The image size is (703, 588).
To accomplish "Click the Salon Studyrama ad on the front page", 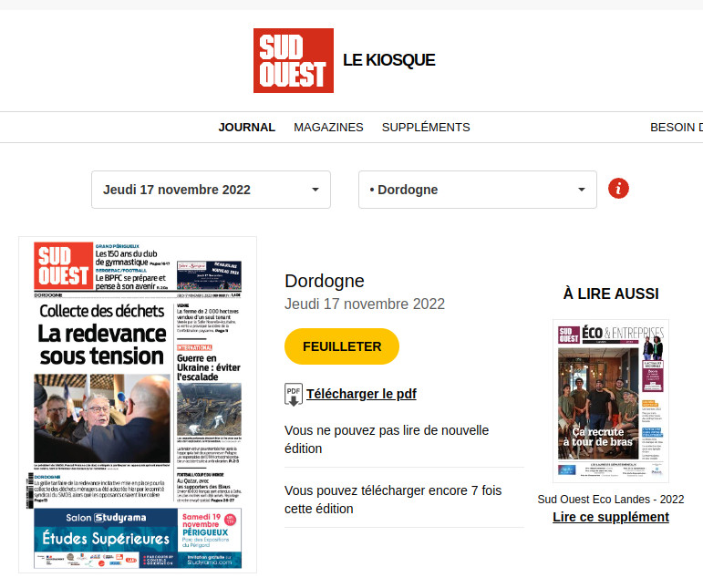I will [x=137, y=538].
